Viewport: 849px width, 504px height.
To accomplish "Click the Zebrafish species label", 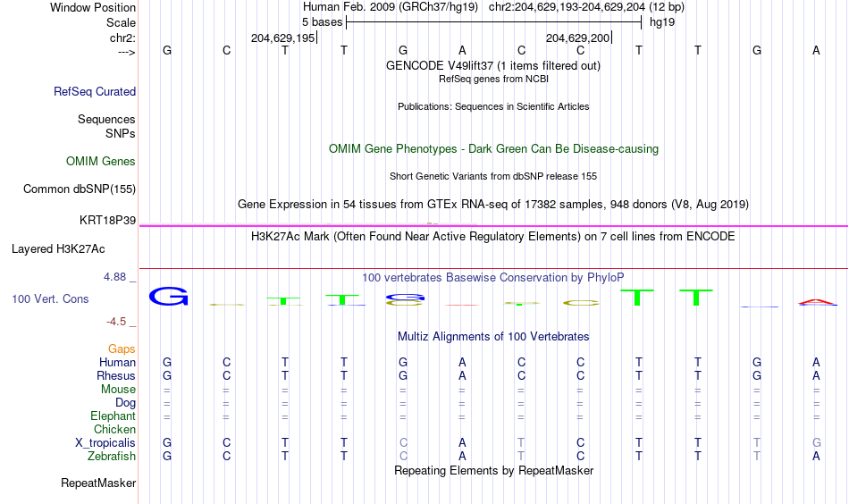I will point(112,456).
